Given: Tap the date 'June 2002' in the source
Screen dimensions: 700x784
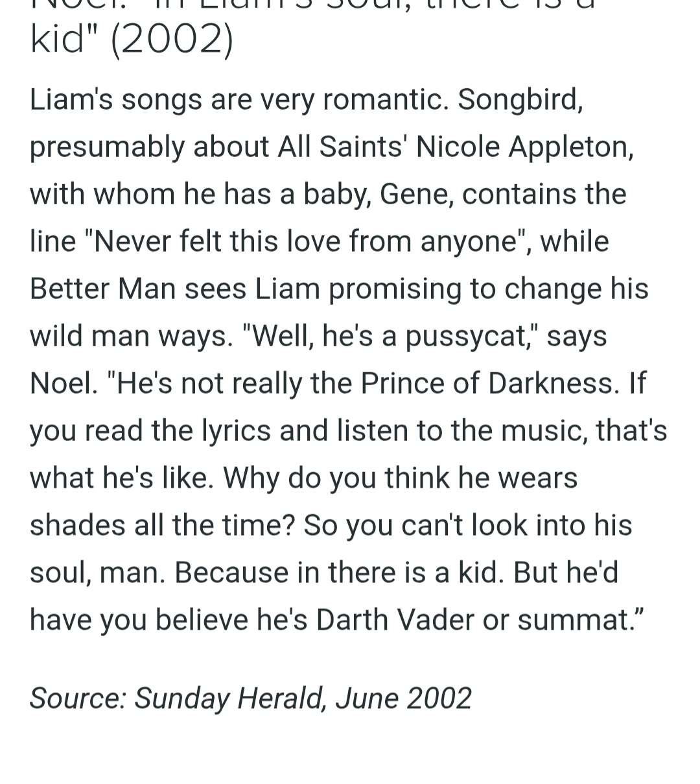Looking at the screenshot, I should click(x=403, y=698).
